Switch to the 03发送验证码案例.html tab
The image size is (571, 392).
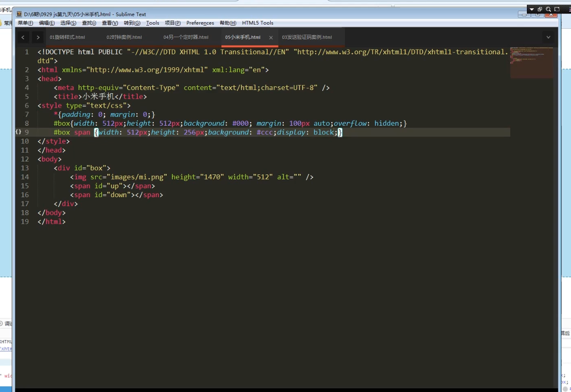point(307,37)
